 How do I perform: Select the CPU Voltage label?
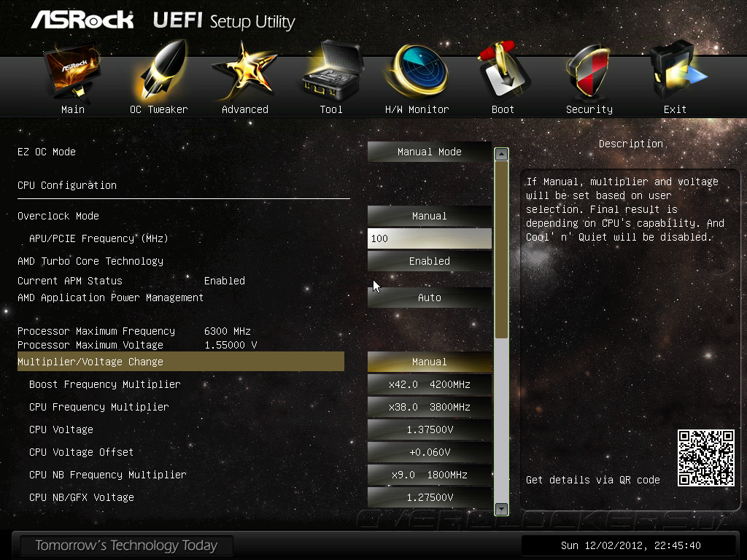pyautogui.click(x=61, y=429)
